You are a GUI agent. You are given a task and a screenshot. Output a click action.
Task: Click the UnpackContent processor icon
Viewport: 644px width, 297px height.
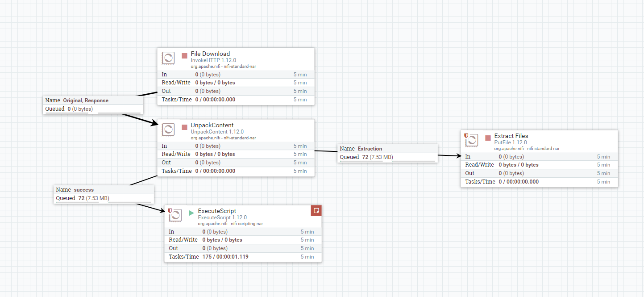coord(168,130)
